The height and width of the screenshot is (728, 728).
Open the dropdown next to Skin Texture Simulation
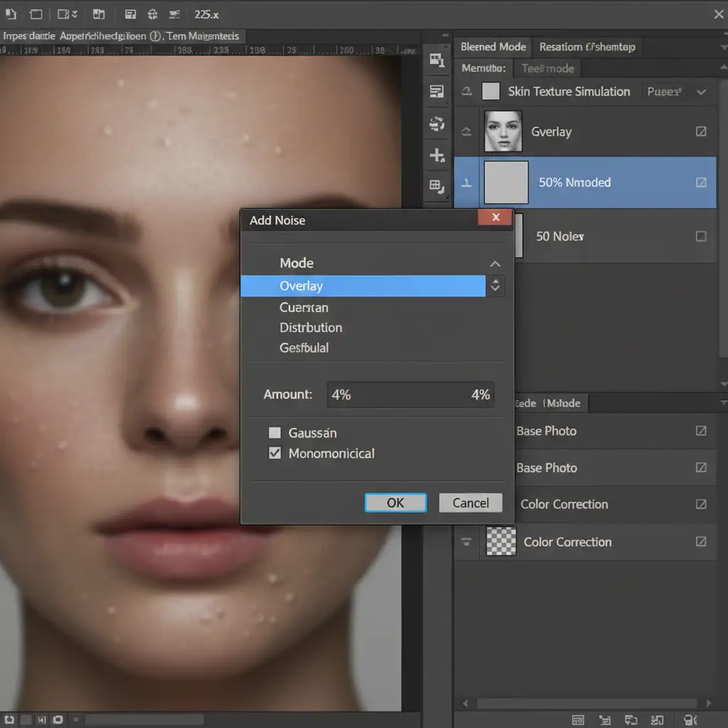[702, 92]
